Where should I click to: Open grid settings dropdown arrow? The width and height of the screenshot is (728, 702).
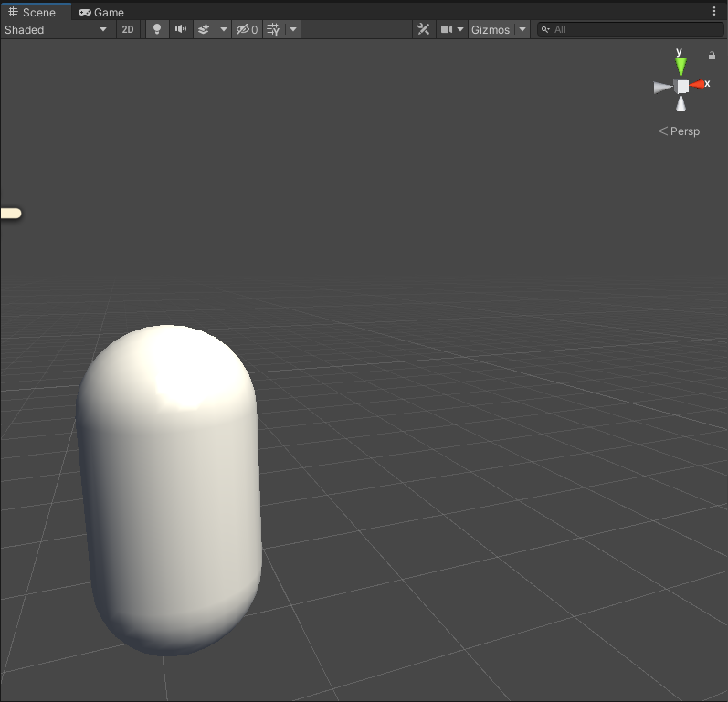click(293, 30)
